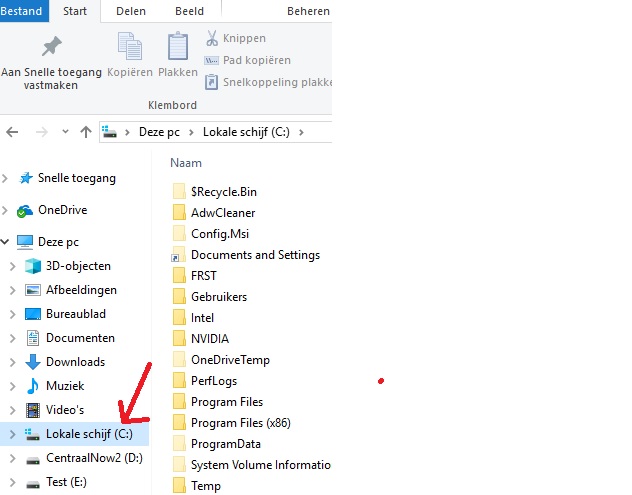
Task: Select the Intel folder
Action: (x=193, y=318)
